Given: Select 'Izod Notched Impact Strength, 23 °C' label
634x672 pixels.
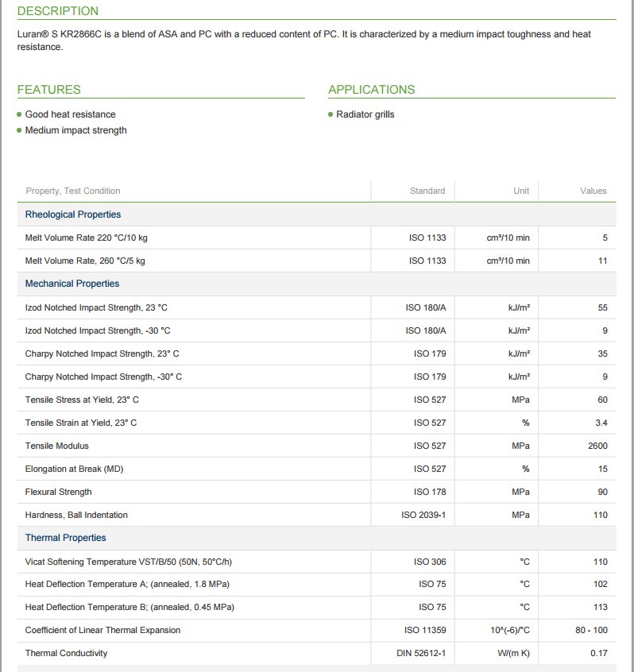Looking at the screenshot, I should (96, 307).
